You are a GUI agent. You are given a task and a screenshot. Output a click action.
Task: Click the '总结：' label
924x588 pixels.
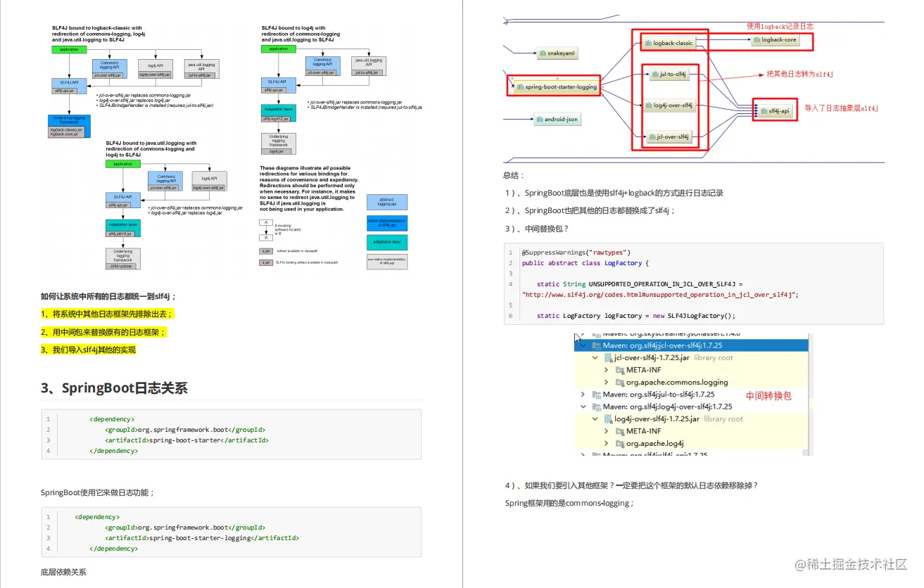pos(514,175)
